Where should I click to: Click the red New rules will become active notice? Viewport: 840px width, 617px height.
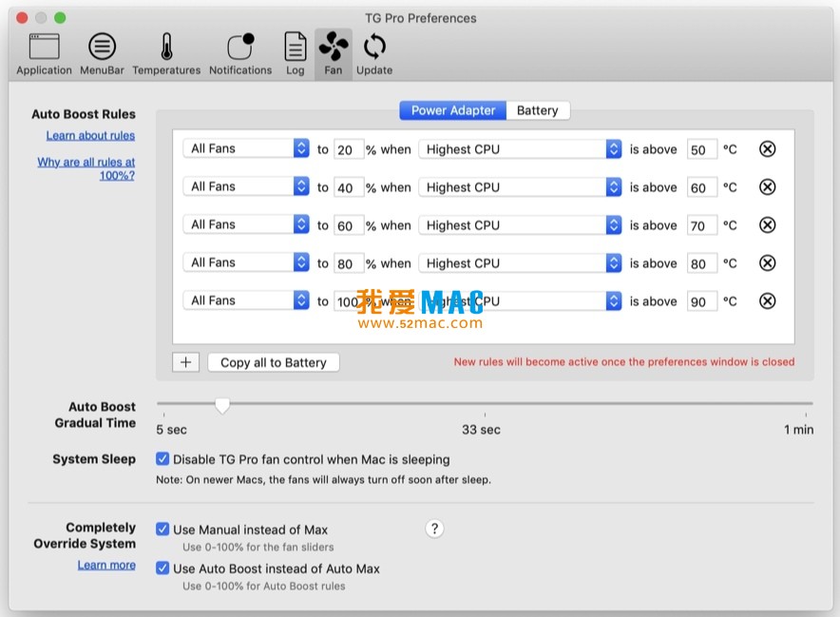click(x=624, y=362)
